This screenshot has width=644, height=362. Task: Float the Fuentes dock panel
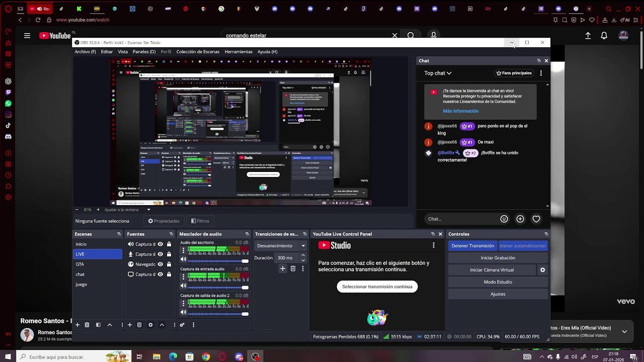[x=171, y=234]
